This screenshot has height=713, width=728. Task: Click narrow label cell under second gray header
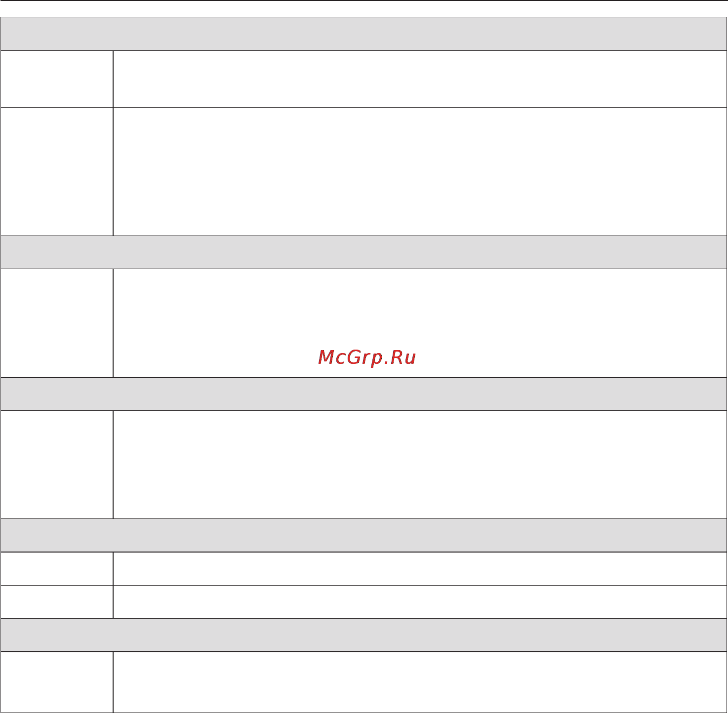57,323
